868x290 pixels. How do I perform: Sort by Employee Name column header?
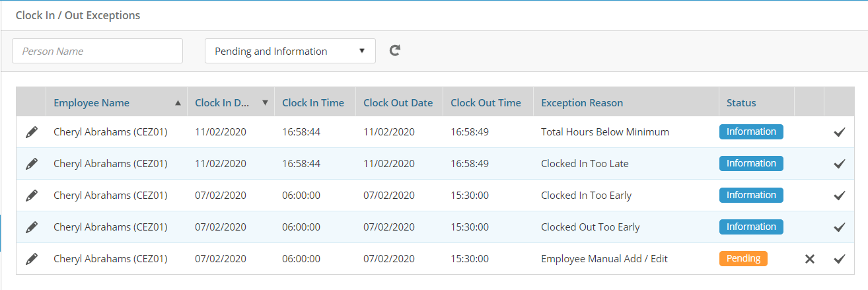point(92,102)
